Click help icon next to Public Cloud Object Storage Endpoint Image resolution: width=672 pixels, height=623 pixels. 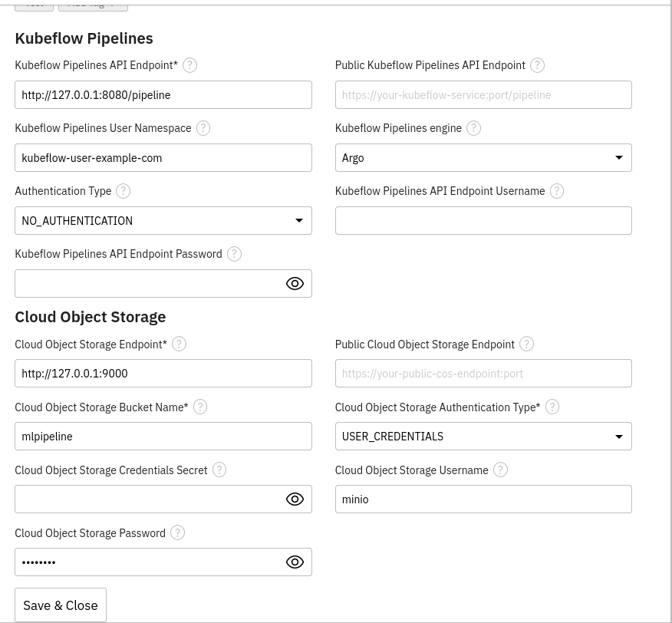click(527, 344)
